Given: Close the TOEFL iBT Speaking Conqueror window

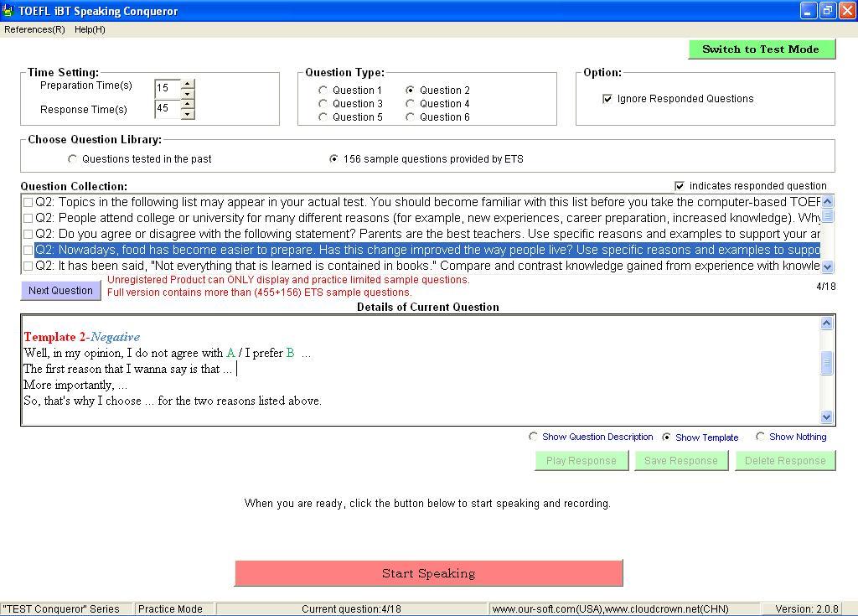Looking at the screenshot, I should click(847, 10).
